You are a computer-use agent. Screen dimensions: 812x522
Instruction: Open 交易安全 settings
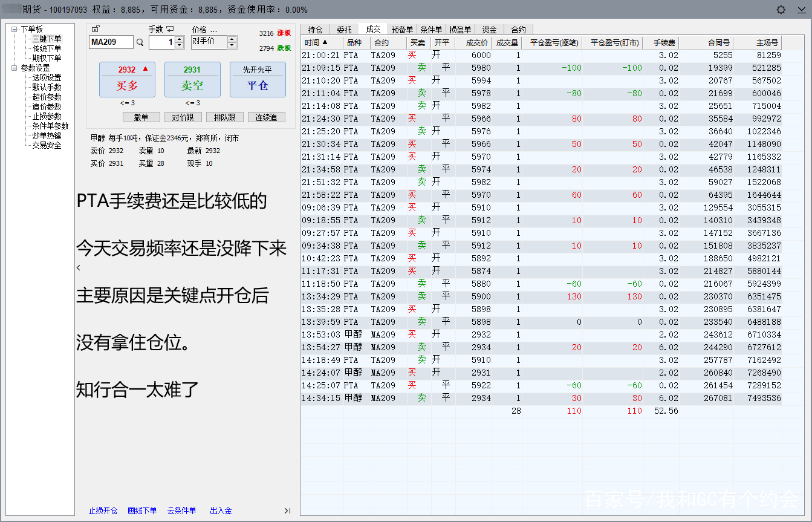point(47,145)
